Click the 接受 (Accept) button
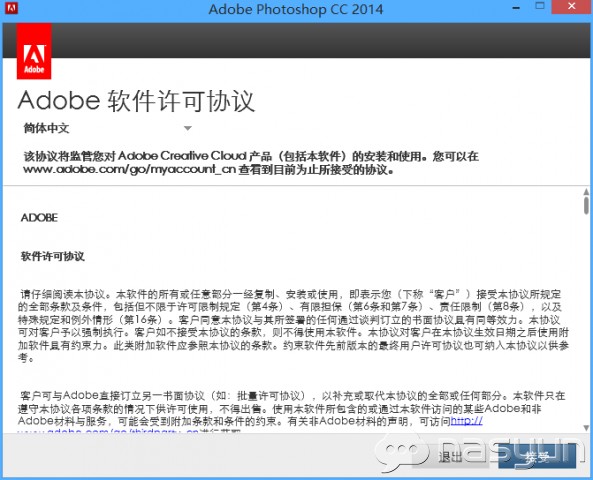The height and width of the screenshot is (480, 593). coord(537,457)
